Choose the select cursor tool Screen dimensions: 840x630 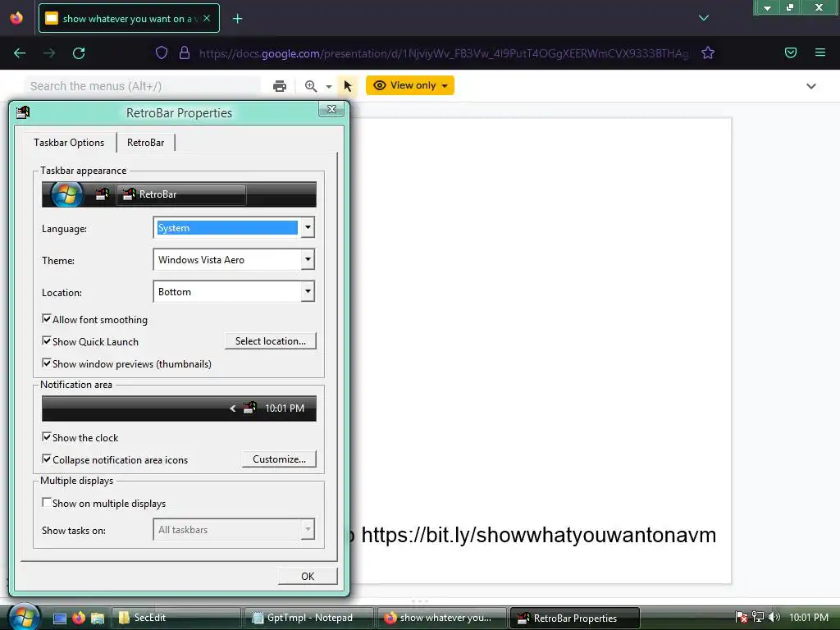348,85
